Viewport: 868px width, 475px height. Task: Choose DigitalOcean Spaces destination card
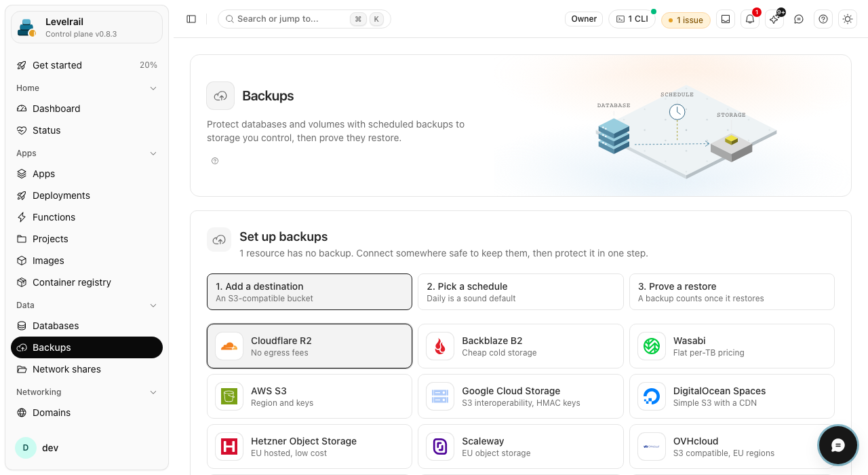tap(732, 396)
